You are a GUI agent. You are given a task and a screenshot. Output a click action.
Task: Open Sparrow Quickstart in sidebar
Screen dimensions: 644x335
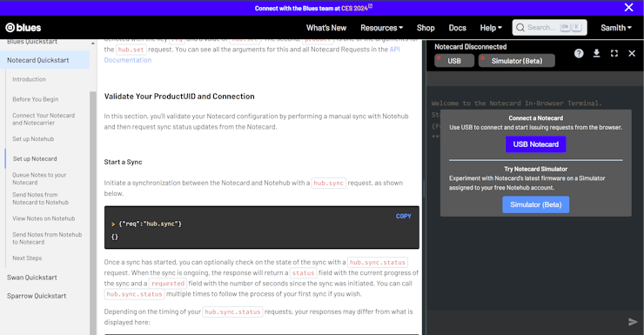(37, 296)
